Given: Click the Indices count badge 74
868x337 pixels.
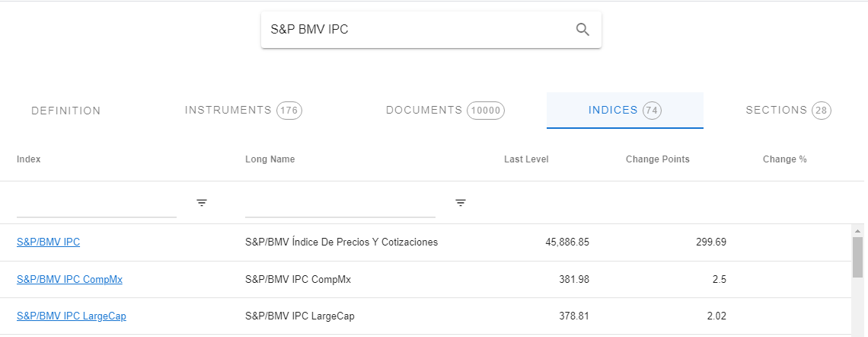Looking at the screenshot, I should [x=652, y=111].
